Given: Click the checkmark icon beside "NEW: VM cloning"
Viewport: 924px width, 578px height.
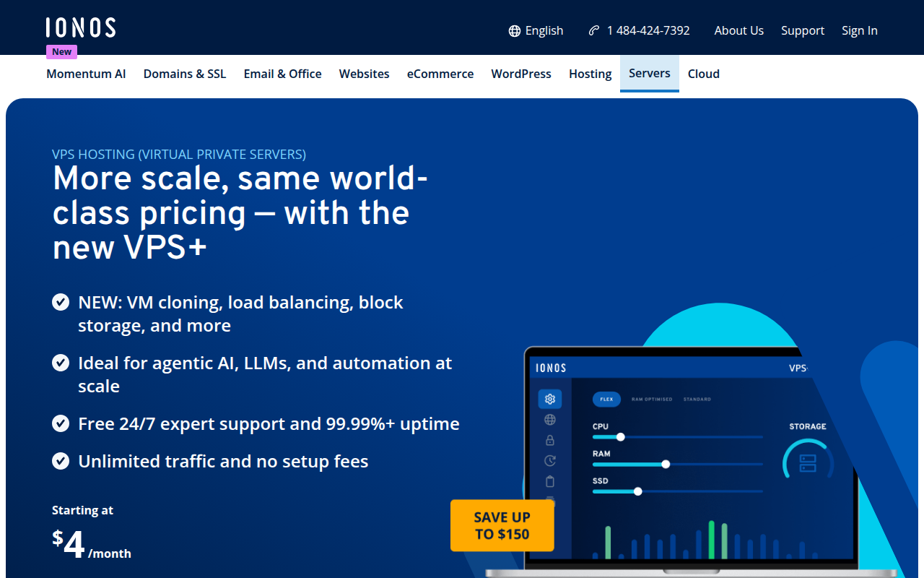Looking at the screenshot, I should 61,302.
